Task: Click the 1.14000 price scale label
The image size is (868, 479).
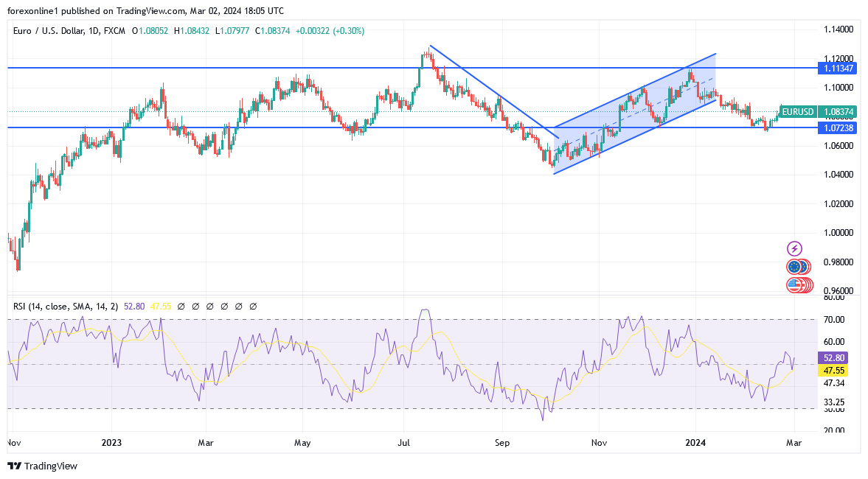Action: (839, 29)
